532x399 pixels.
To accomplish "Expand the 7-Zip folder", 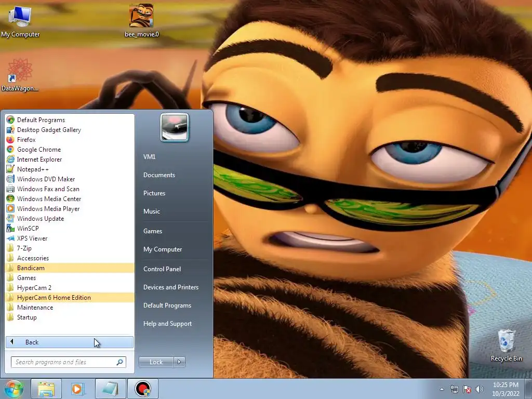I will [70, 248].
